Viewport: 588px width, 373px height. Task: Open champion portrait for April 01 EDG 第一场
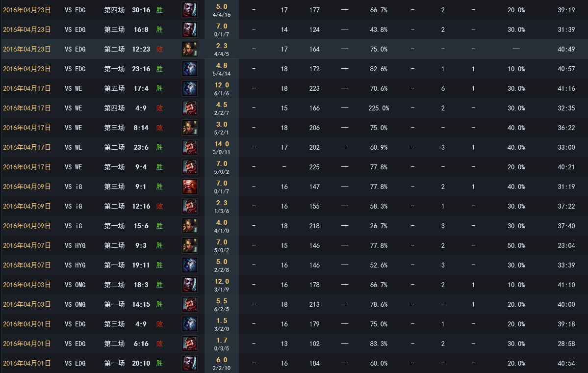(190, 363)
